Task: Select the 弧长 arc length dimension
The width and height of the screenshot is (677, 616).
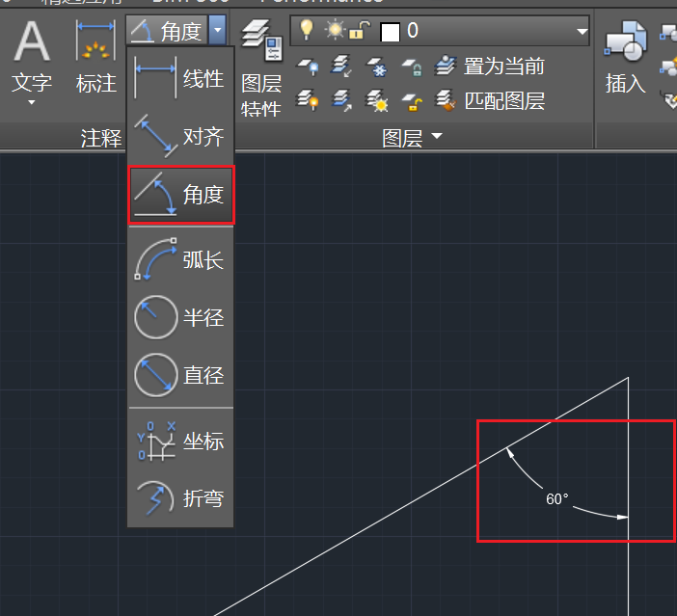Action: click(180, 259)
